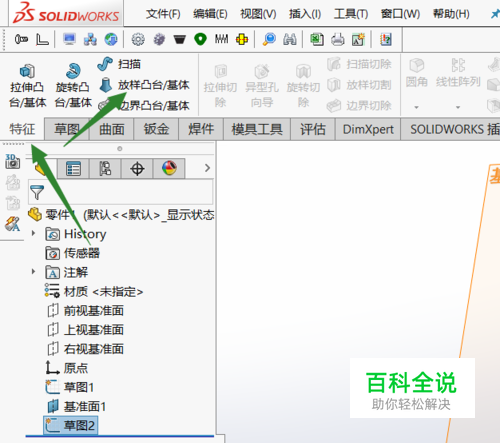Click the help notebook toolbar icon
Viewport: 500px width, 443px height.
point(386,40)
